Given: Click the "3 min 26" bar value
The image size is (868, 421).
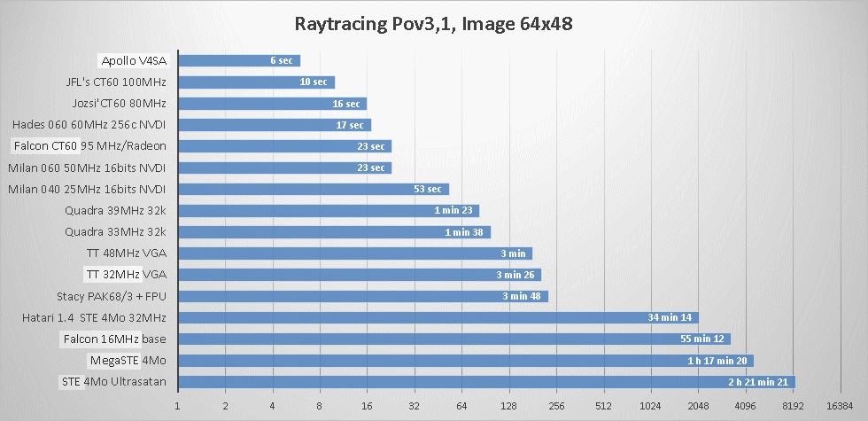Looking at the screenshot, I should pyautogui.click(x=515, y=275).
